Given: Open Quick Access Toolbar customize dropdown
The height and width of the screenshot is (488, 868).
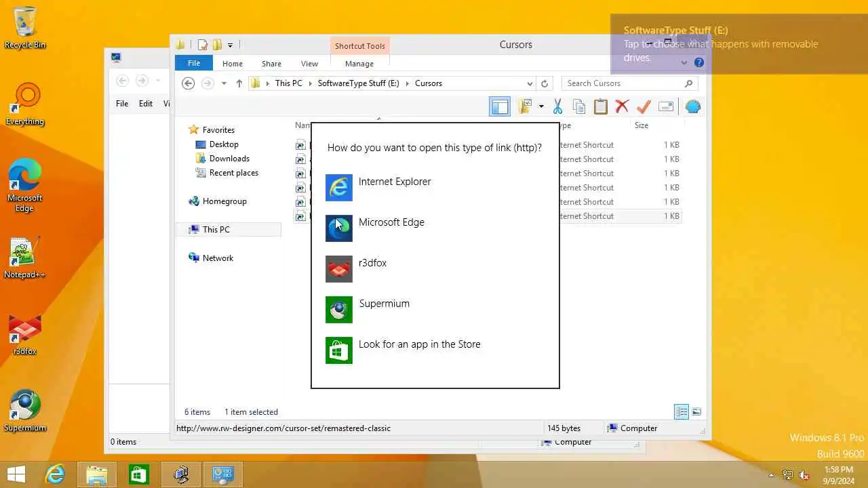Looking at the screenshot, I should (x=230, y=45).
